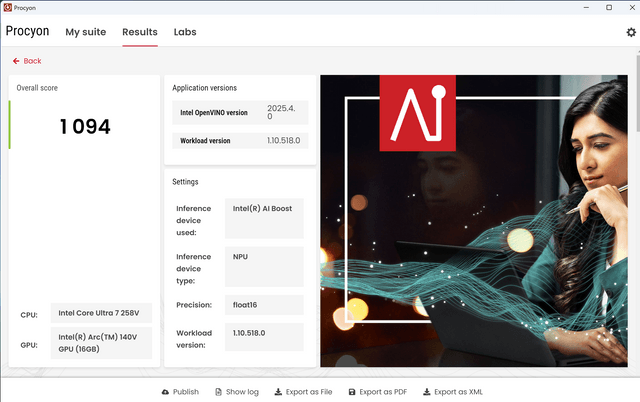
Task: Switch to the Results tab
Action: point(140,32)
